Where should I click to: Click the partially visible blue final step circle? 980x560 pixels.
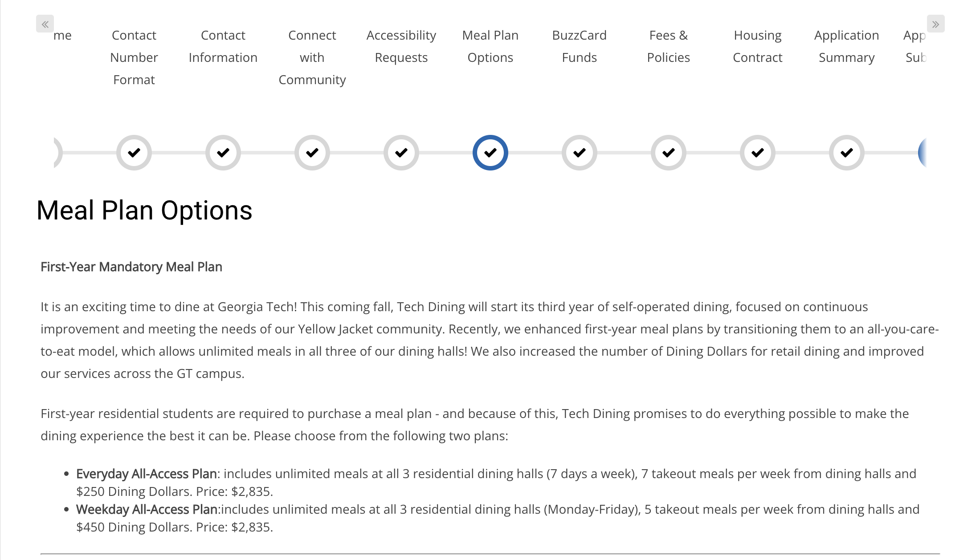(x=922, y=153)
